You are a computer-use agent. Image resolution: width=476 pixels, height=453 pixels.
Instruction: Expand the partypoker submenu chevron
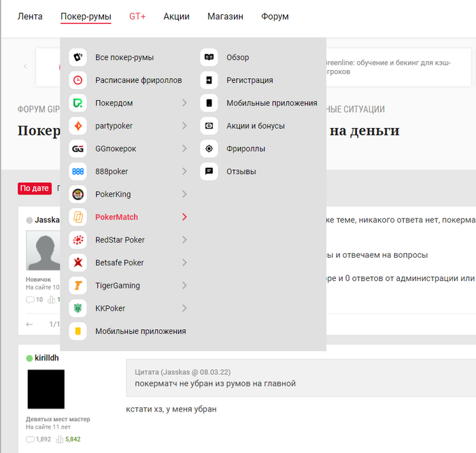click(x=184, y=126)
